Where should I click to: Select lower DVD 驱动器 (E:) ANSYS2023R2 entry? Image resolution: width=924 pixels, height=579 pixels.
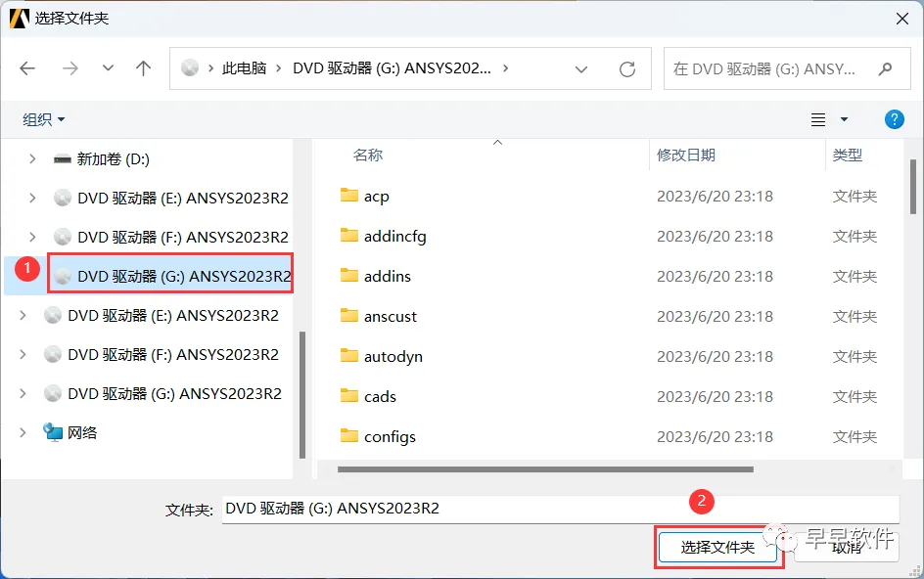[x=173, y=315]
